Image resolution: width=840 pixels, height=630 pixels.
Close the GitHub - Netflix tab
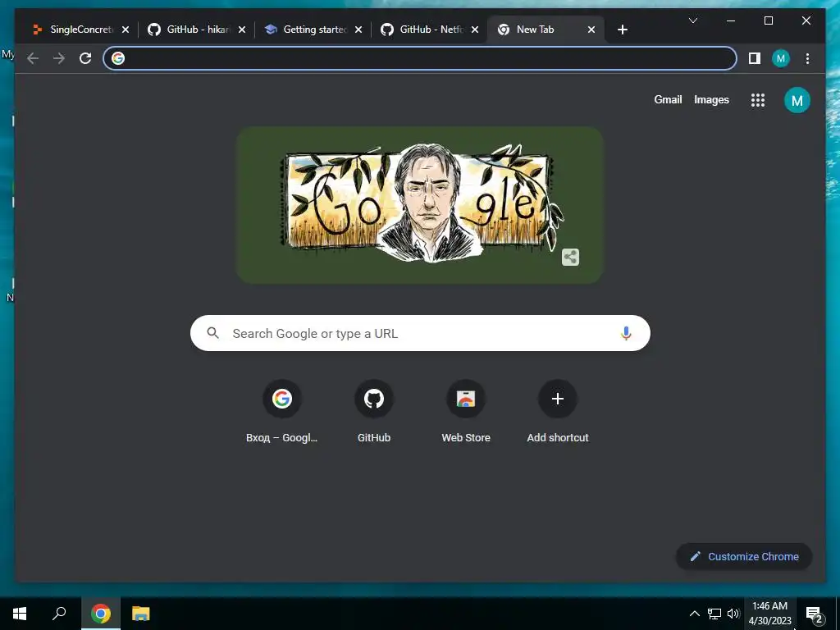tap(475, 30)
